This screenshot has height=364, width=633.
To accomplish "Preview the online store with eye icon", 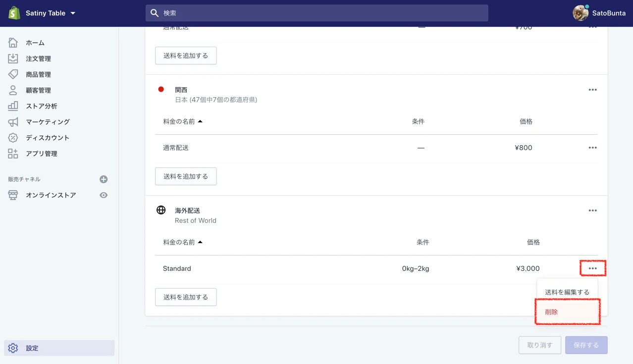I will coord(104,195).
